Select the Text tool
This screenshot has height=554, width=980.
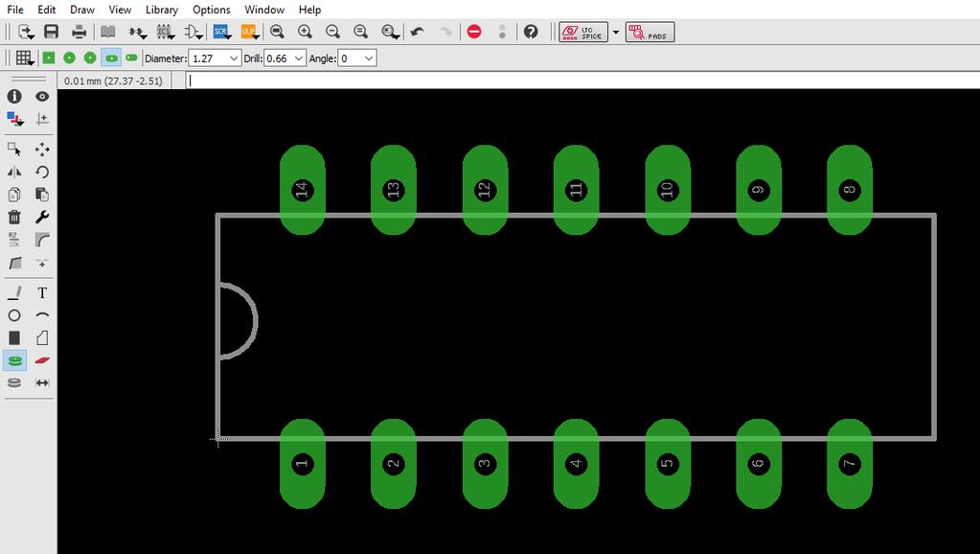pyautogui.click(x=42, y=292)
